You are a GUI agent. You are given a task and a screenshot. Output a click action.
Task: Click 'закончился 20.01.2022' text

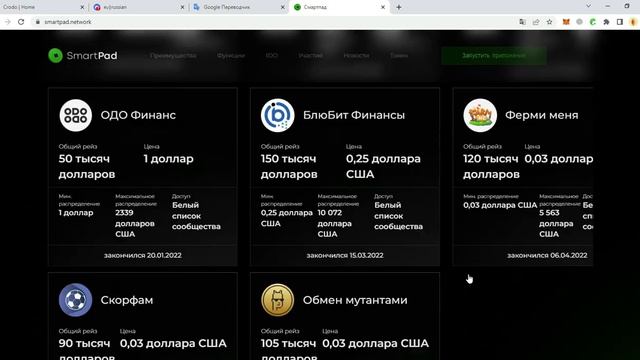coord(142,255)
